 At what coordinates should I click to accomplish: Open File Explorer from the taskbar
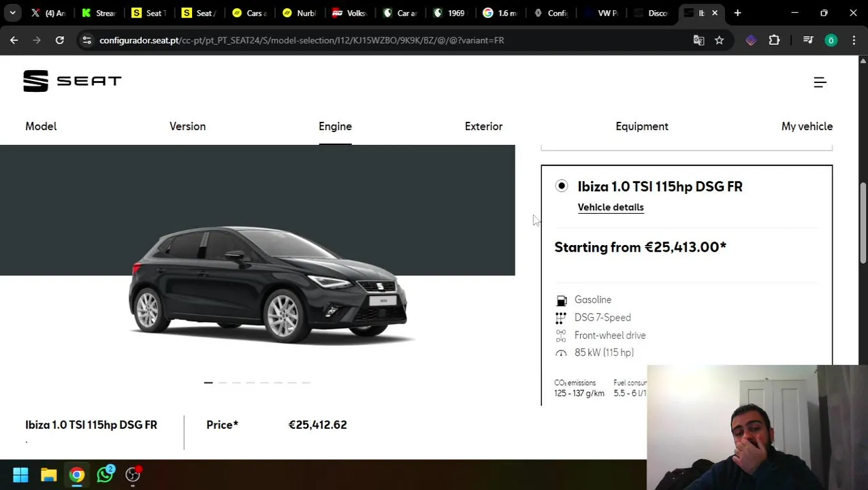tap(48, 474)
